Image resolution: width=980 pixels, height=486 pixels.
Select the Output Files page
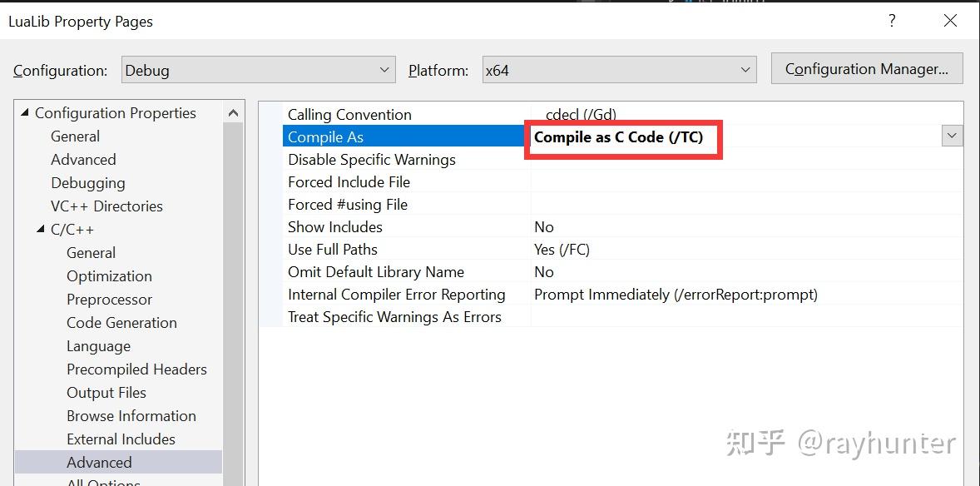[106, 392]
